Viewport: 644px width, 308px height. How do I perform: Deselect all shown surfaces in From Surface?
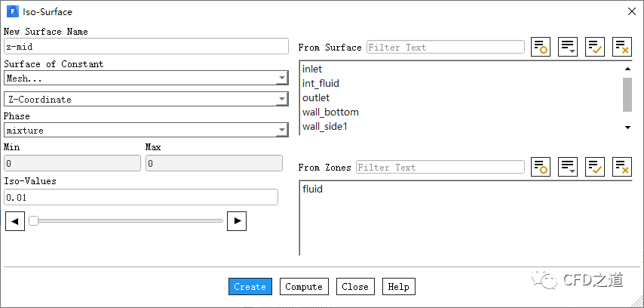[x=622, y=47]
